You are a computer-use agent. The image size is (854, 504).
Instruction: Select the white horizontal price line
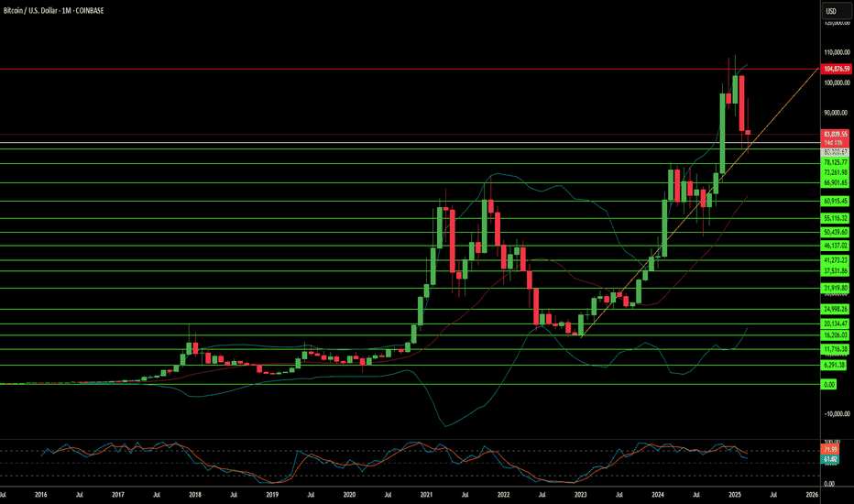tap(410, 143)
